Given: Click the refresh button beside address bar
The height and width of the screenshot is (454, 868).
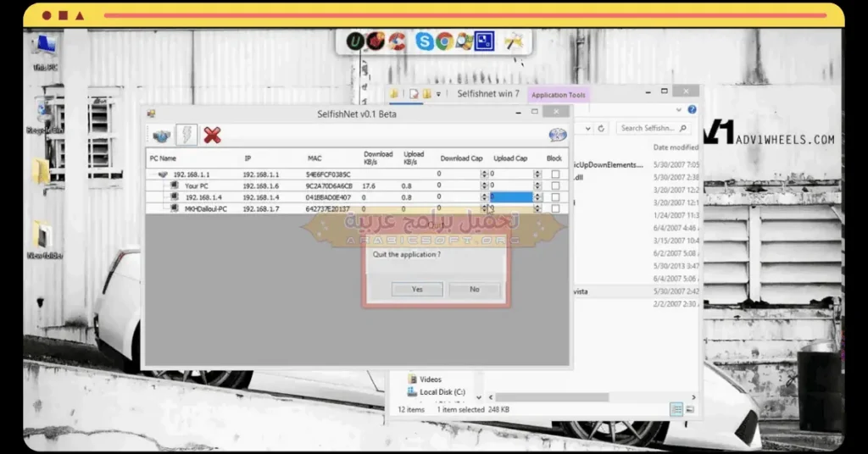Looking at the screenshot, I should 601,128.
